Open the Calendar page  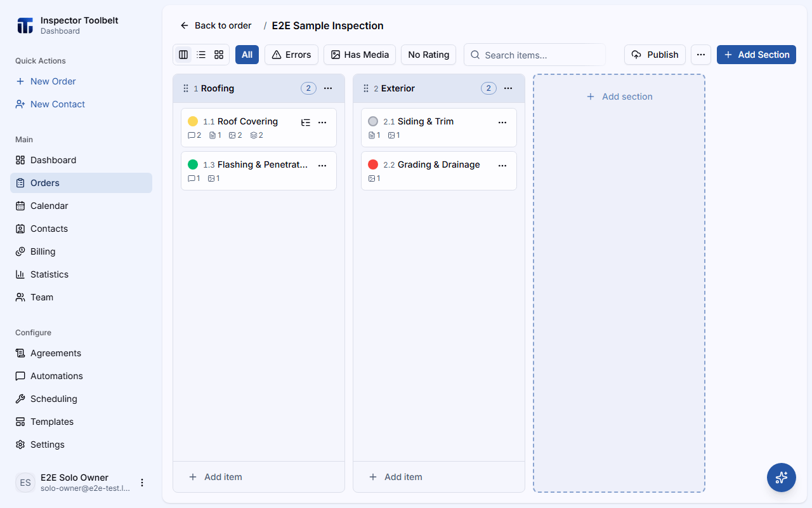point(81,206)
